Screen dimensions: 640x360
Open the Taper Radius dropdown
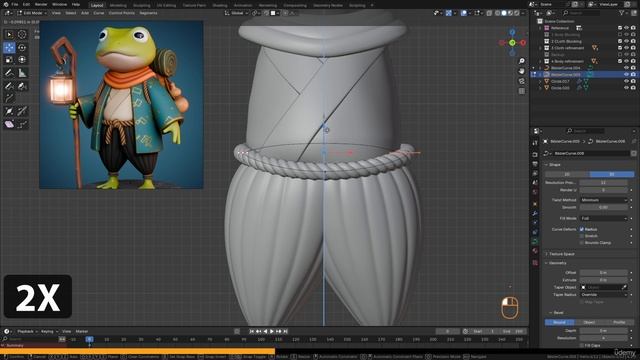click(x=603, y=295)
